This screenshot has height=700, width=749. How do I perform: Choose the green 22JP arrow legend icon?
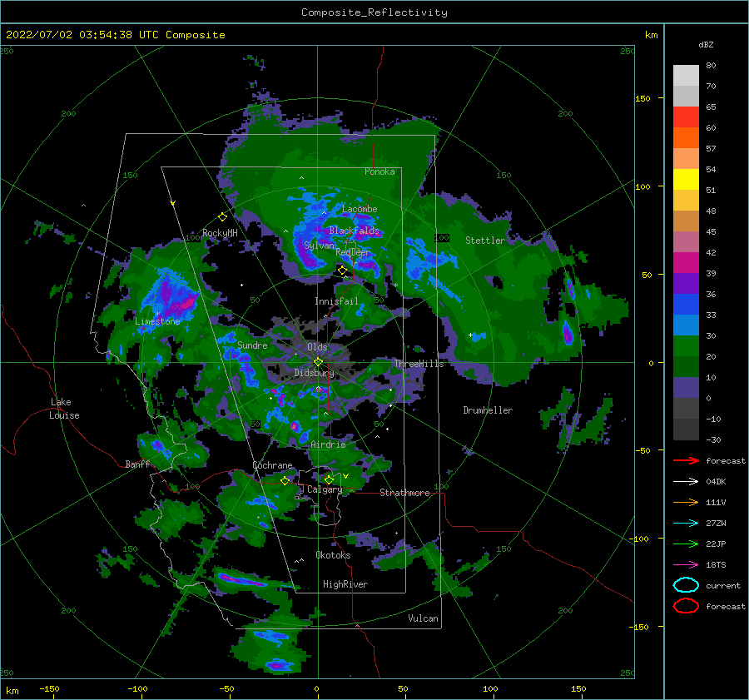tap(686, 544)
